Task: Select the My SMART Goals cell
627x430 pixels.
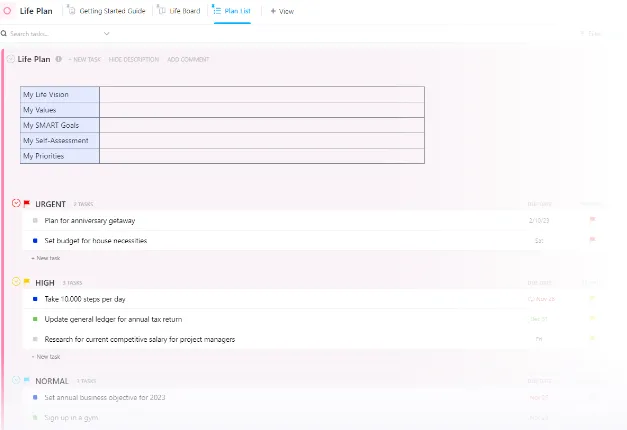Action: click(60, 125)
